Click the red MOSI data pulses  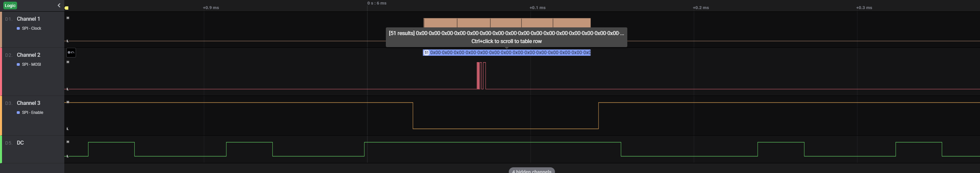(x=481, y=76)
